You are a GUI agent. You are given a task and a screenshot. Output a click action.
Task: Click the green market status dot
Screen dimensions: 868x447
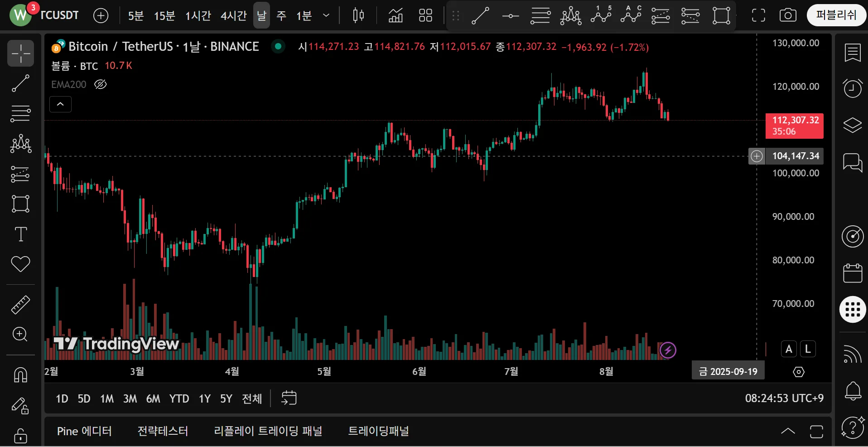(x=278, y=46)
